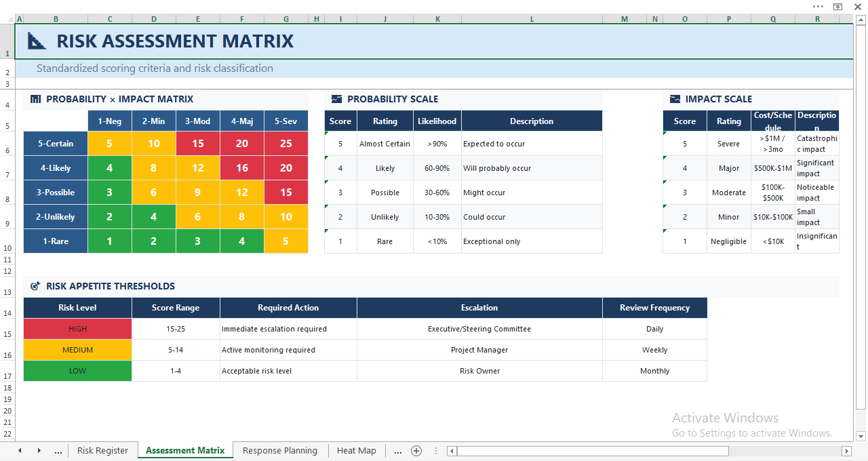Select the Weekly review frequency cell
This screenshot has height=461, width=868.
[x=654, y=350]
